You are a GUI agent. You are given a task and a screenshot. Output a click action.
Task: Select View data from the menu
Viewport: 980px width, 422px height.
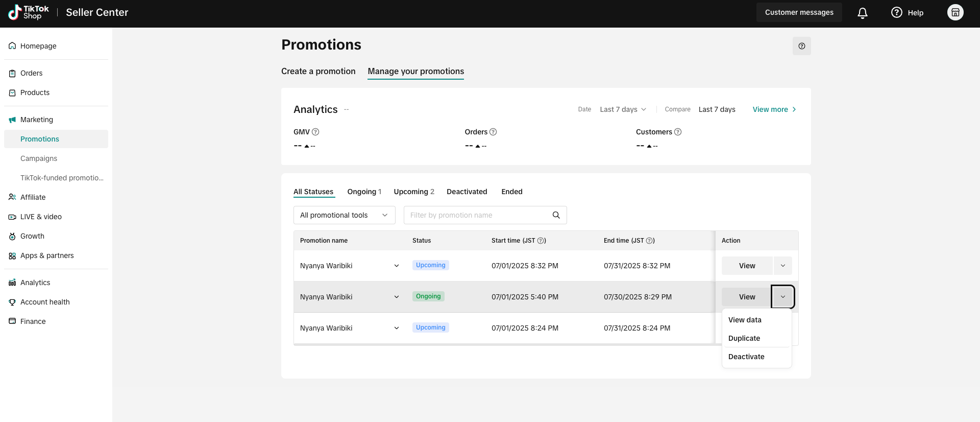[x=757, y=320]
